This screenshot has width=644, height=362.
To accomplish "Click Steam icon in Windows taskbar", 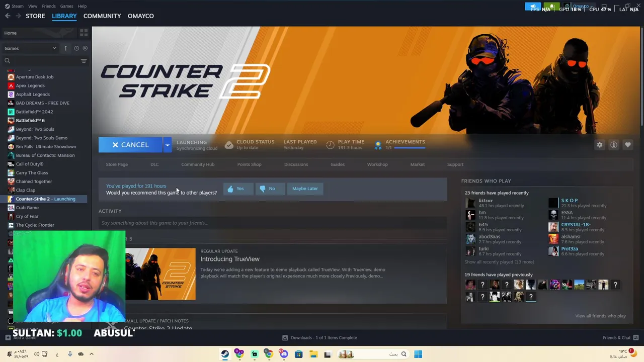I will 225,354.
